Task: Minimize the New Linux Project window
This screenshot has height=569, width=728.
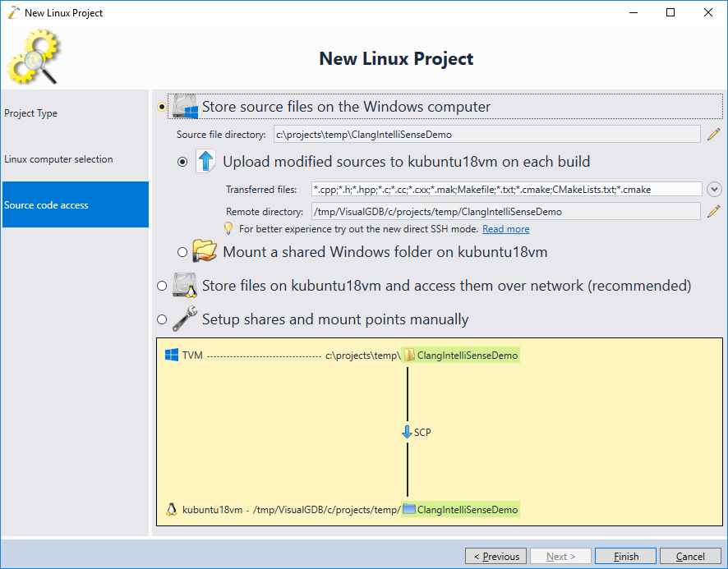Action: coord(633,12)
